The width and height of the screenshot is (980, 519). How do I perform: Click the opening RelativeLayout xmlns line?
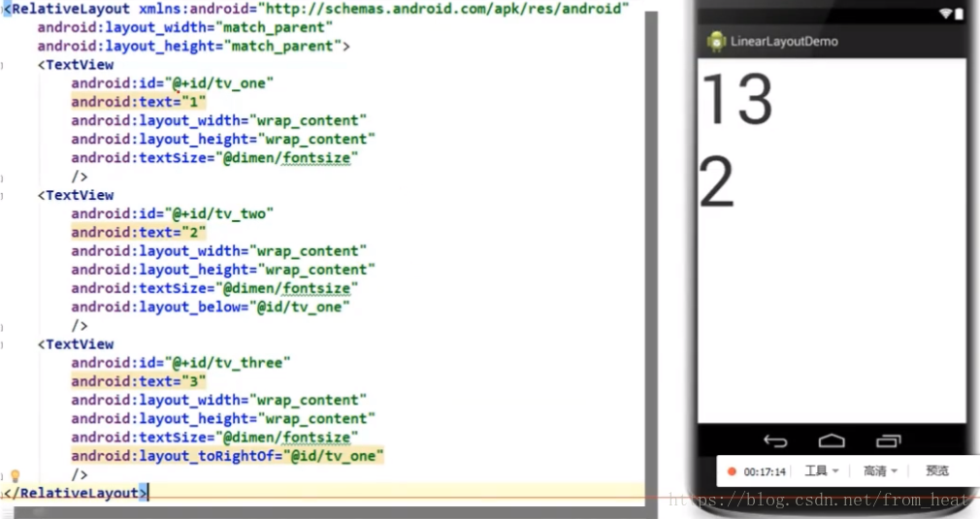click(x=316, y=9)
